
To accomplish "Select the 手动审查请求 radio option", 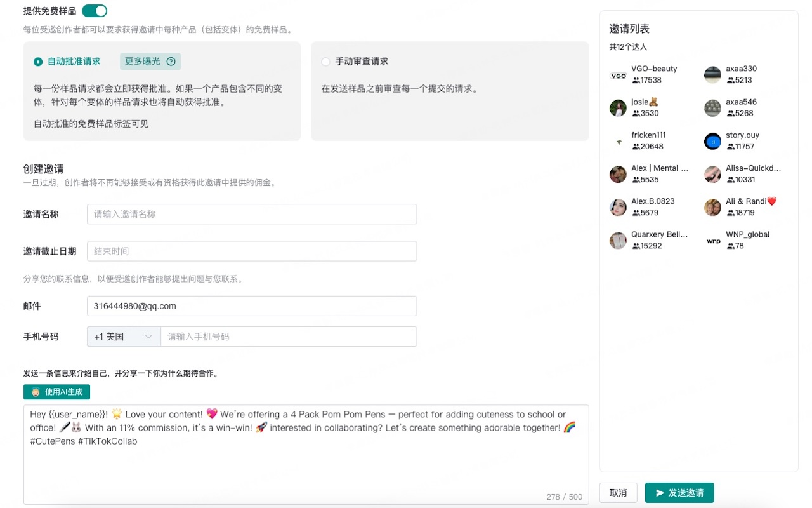I will coord(325,62).
